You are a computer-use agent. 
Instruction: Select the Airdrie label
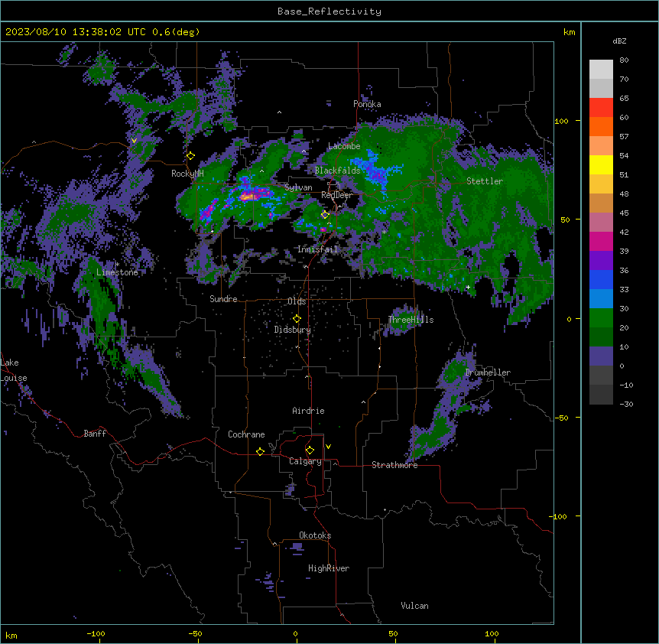pos(309,411)
